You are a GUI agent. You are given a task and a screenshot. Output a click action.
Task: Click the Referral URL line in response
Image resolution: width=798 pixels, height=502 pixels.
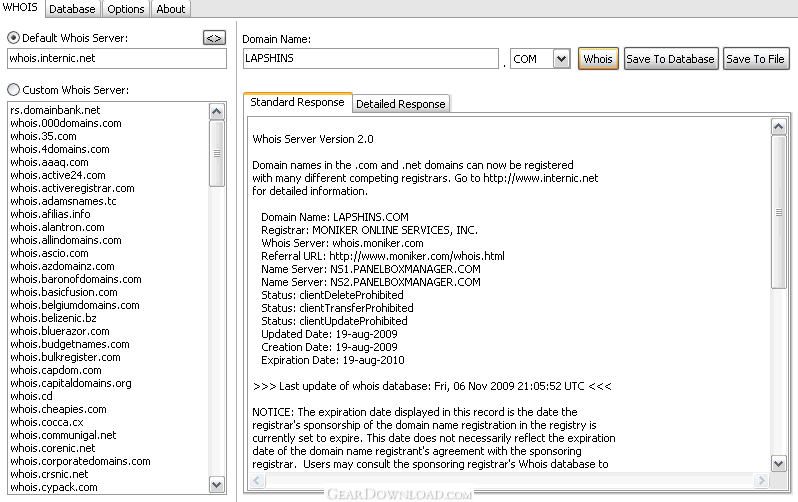383,256
